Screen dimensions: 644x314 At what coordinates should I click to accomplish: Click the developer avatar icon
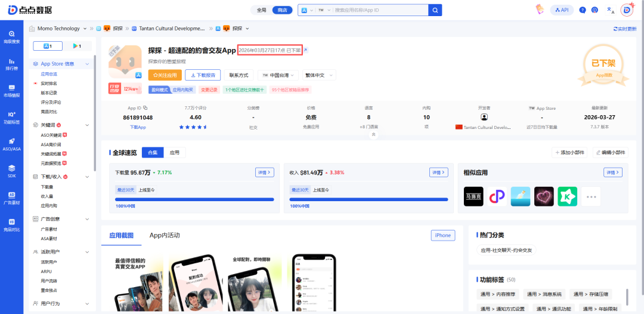(x=484, y=117)
